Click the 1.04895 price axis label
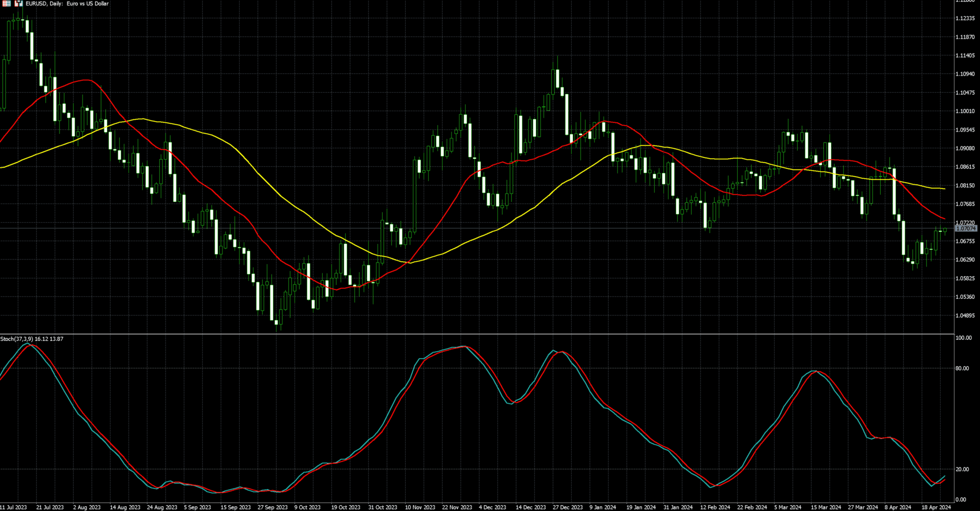Screen dimensions: 980x511 point(965,315)
